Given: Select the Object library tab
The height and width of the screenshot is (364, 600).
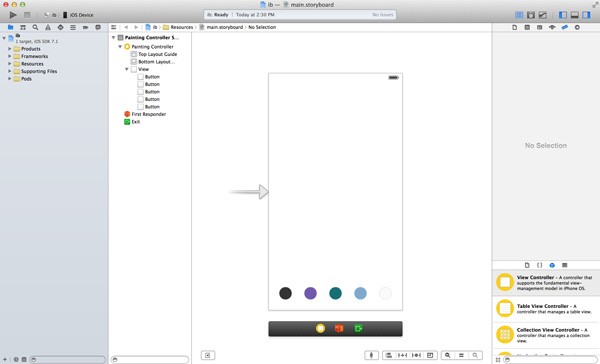Looking at the screenshot, I should (x=552, y=265).
